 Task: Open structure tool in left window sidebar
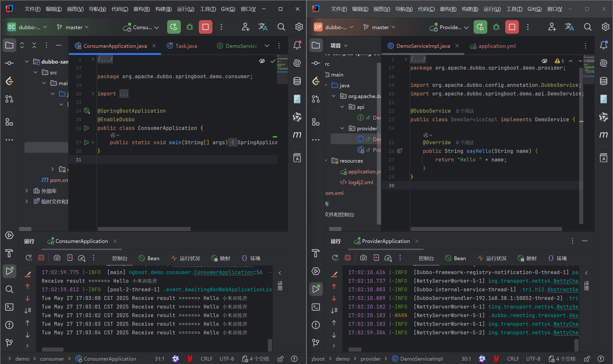(x=9, y=122)
